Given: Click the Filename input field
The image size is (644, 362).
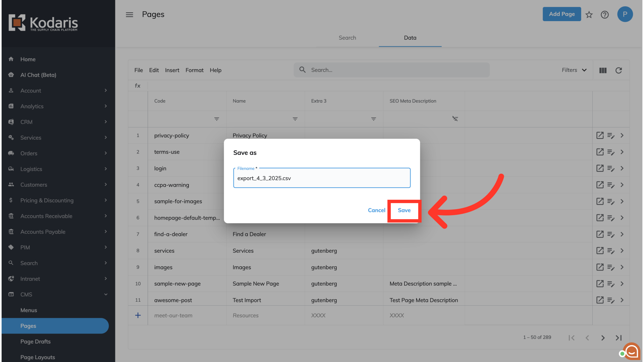Looking at the screenshot, I should pos(322,178).
